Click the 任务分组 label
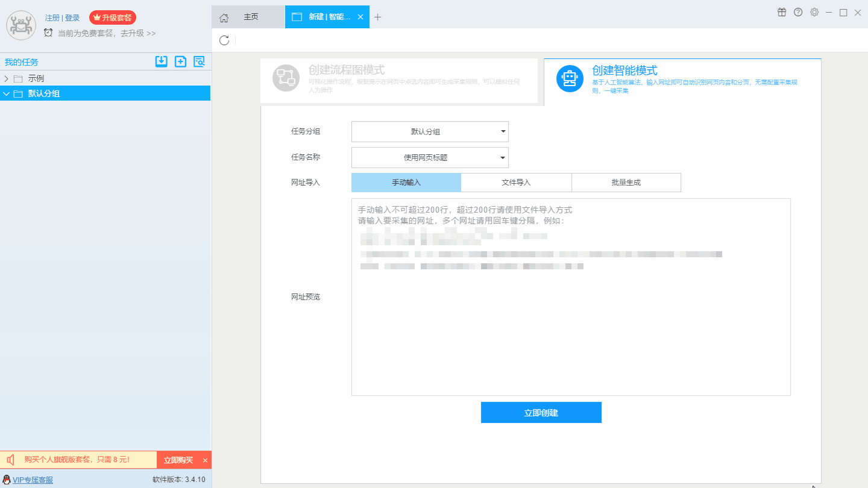The image size is (868, 488). [306, 131]
